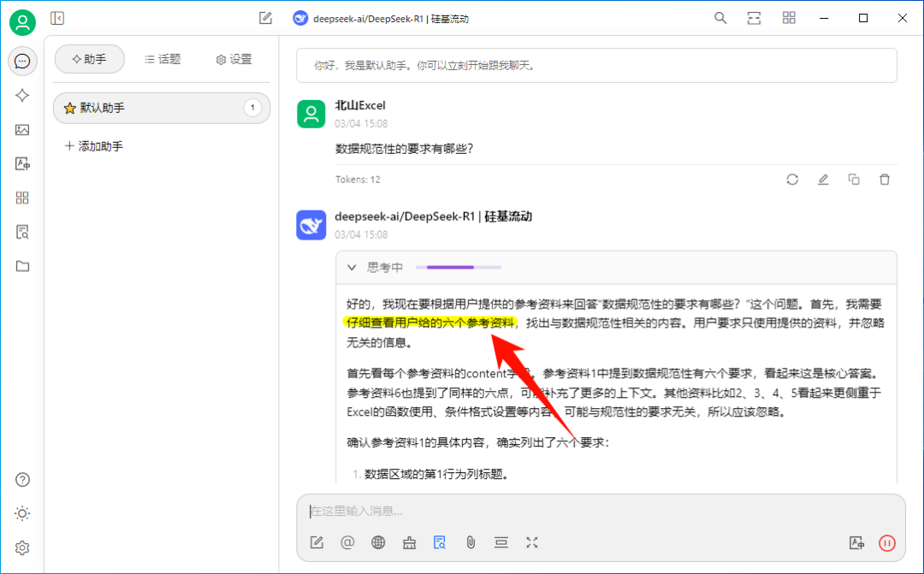Click new topic icon in input toolbar

[x=317, y=542]
